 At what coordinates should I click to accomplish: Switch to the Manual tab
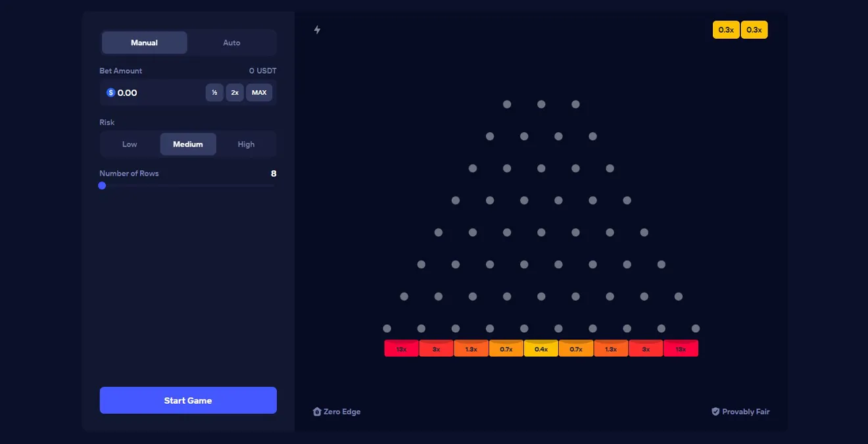(x=144, y=42)
